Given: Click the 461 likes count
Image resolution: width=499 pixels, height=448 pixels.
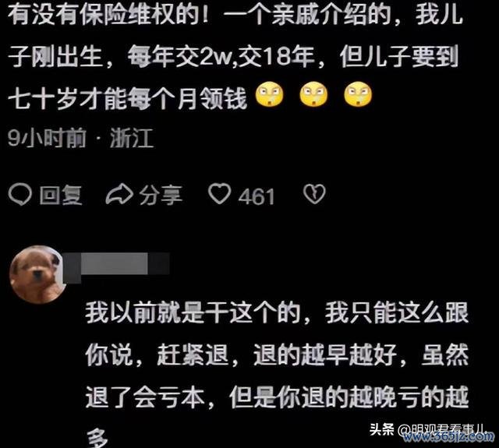Looking at the screenshot, I should coord(257,196).
